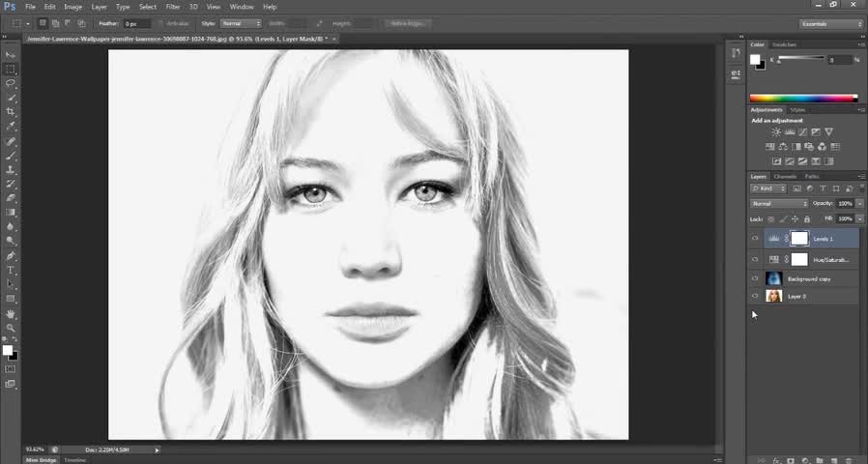Add a Levels adjustment from Adjustments panel
The height and width of the screenshot is (464, 868).
coord(790,131)
